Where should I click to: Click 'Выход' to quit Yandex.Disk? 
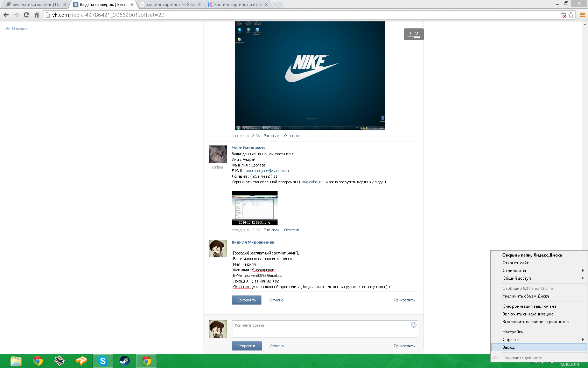(539, 347)
